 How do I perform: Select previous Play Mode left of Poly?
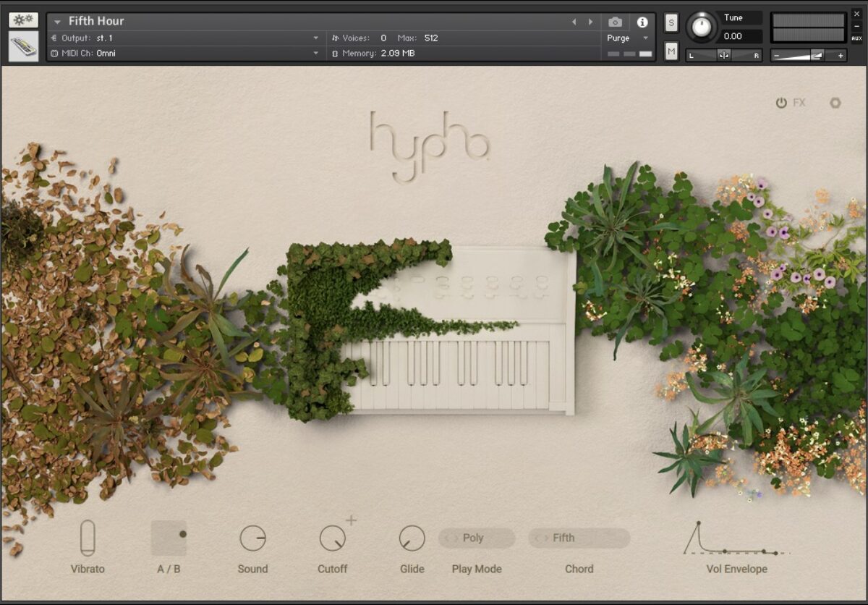tap(448, 538)
